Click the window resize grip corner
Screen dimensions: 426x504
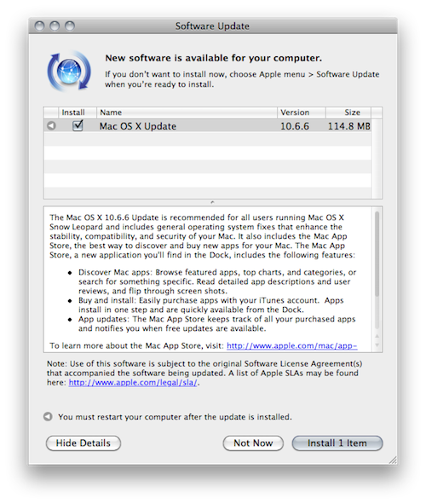[x=393, y=460]
